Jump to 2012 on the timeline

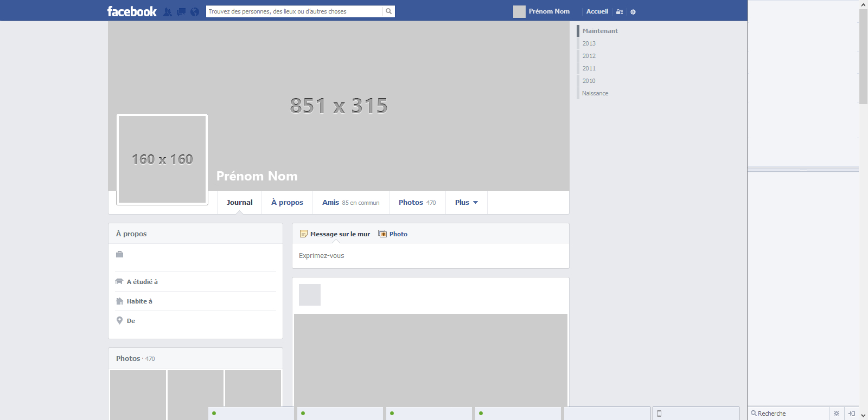pos(589,56)
